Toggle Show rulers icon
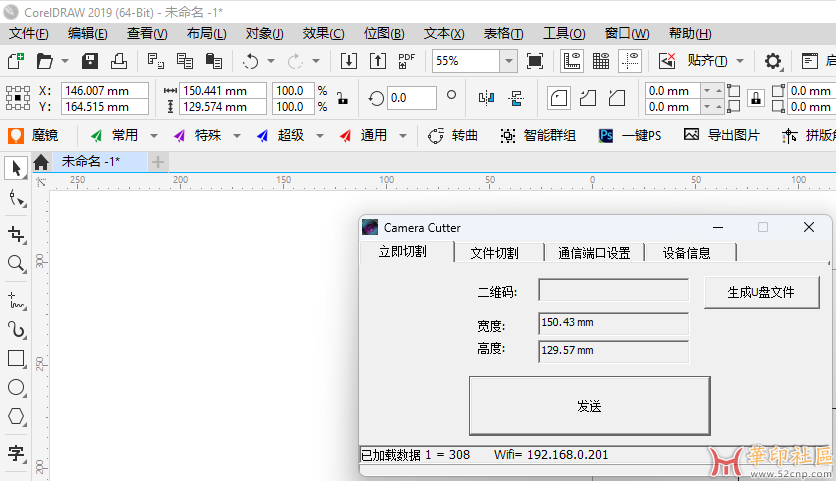The height and width of the screenshot is (481, 836). coord(572,61)
